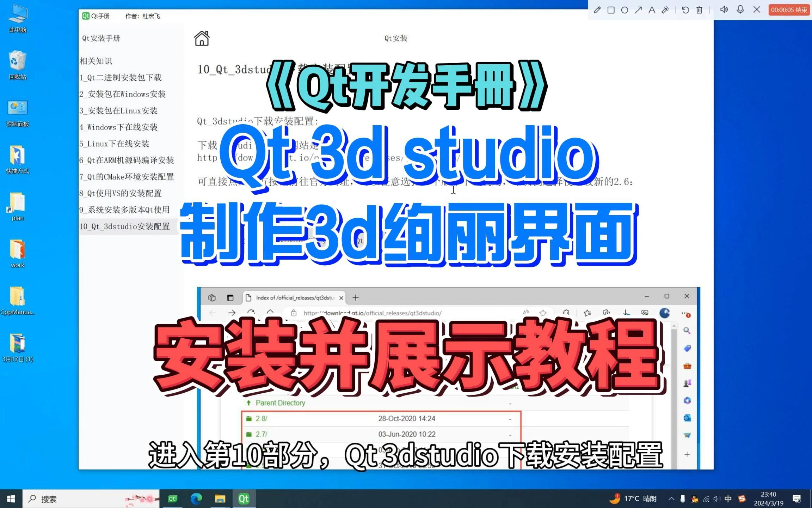
Task: Open chapter 7_Qt的CMake环境安装配置
Action: 127,177
